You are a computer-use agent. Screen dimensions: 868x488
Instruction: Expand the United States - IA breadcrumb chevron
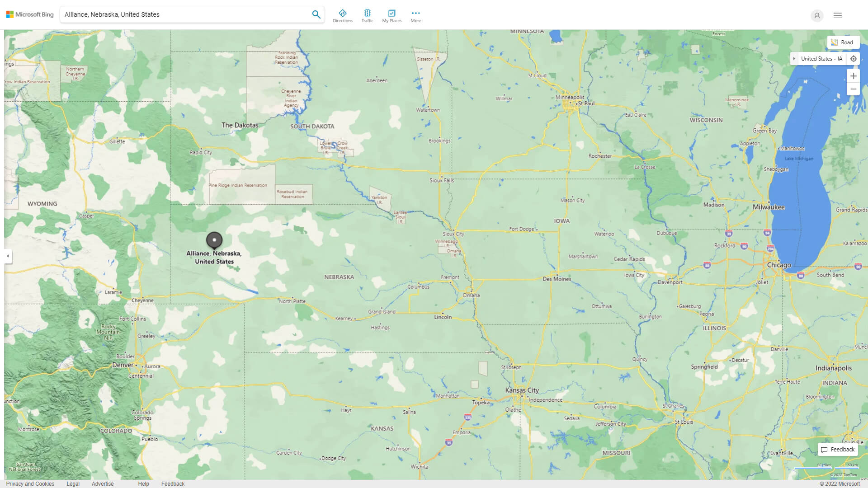pyautogui.click(x=795, y=58)
